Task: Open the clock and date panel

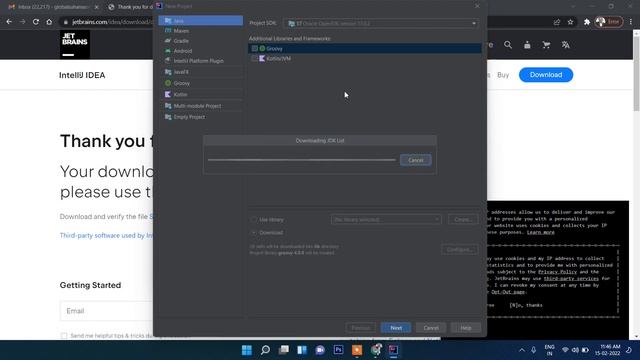Action: tap(607, 350)
